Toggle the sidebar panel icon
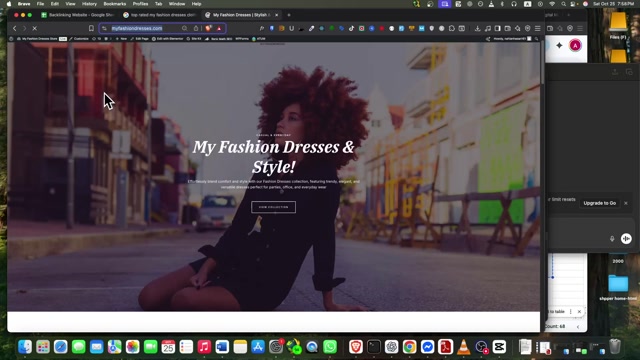This screenshot has height=360, width=640. coord(498,29)
